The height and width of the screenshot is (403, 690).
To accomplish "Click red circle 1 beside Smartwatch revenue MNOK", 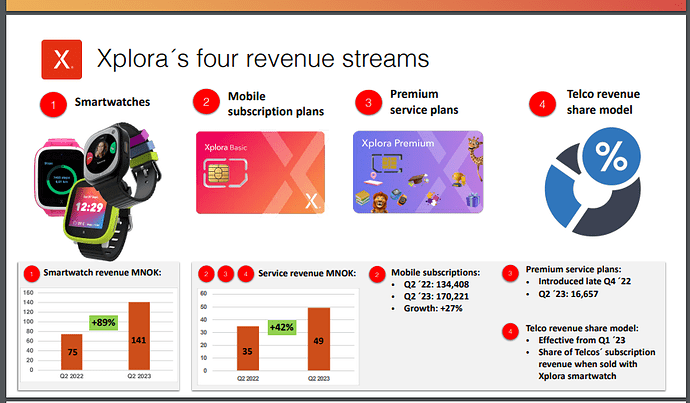I will (x=32, y=274).
